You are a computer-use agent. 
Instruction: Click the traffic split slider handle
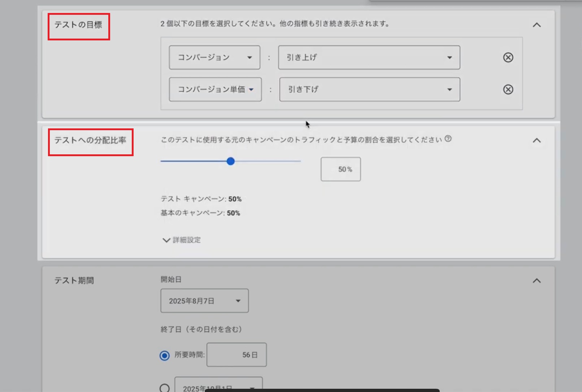click(x=231, y=161)
